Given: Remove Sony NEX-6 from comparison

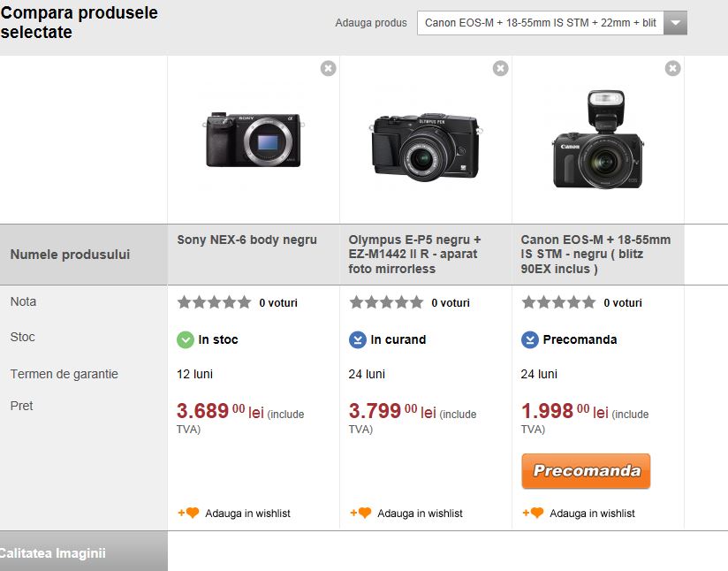Looking at the screenshot, I should tap(329, 68).
